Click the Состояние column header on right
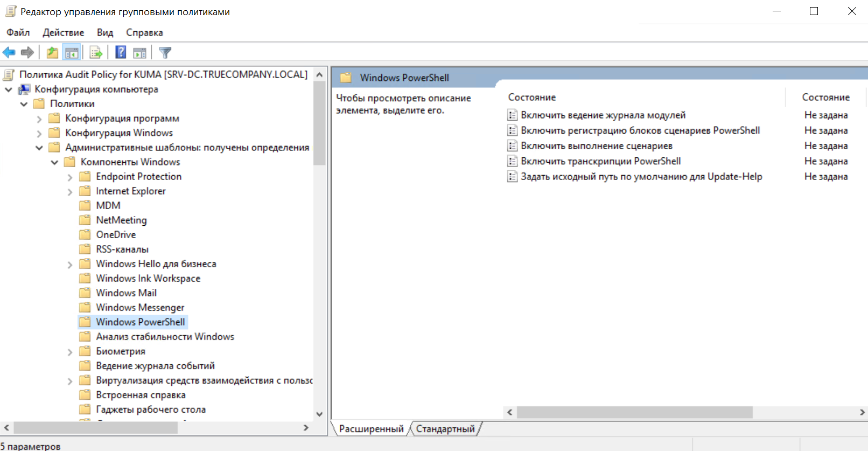This screenshot has height=451, width=868. (825, 98)
